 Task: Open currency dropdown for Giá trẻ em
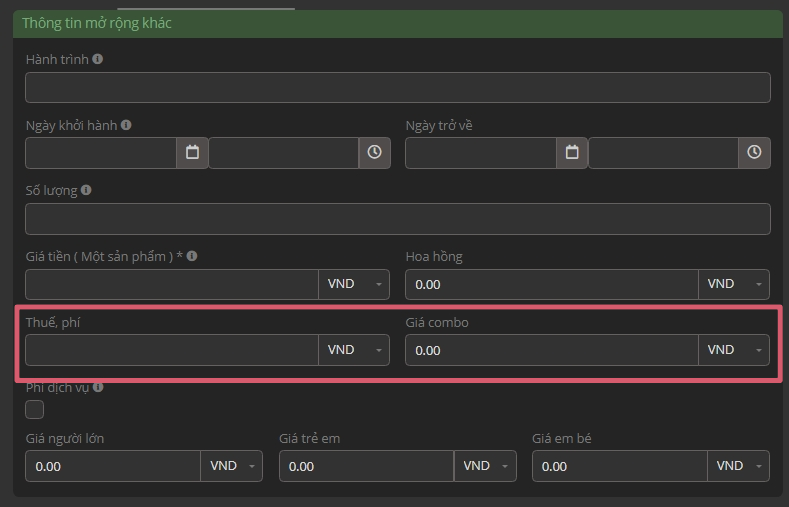point(485,466)
